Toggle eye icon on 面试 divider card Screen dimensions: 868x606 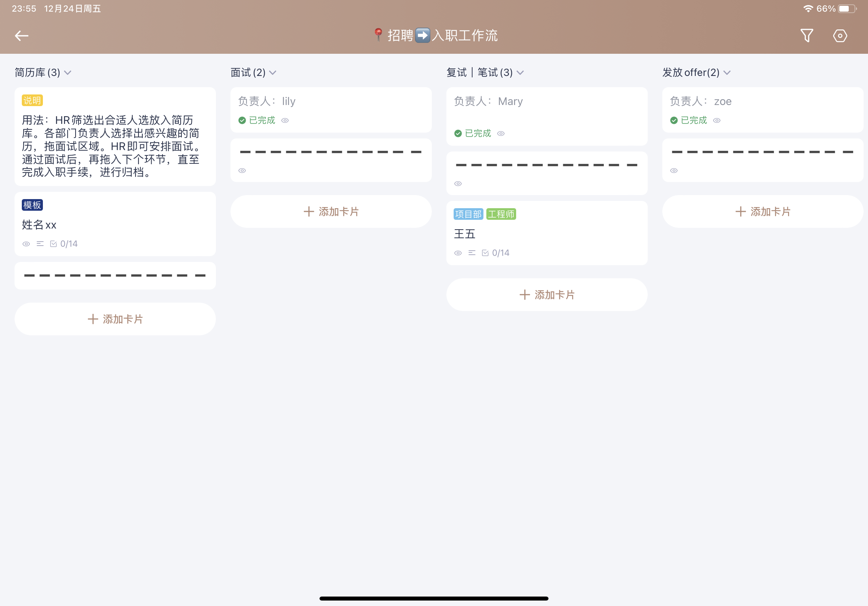242,170
